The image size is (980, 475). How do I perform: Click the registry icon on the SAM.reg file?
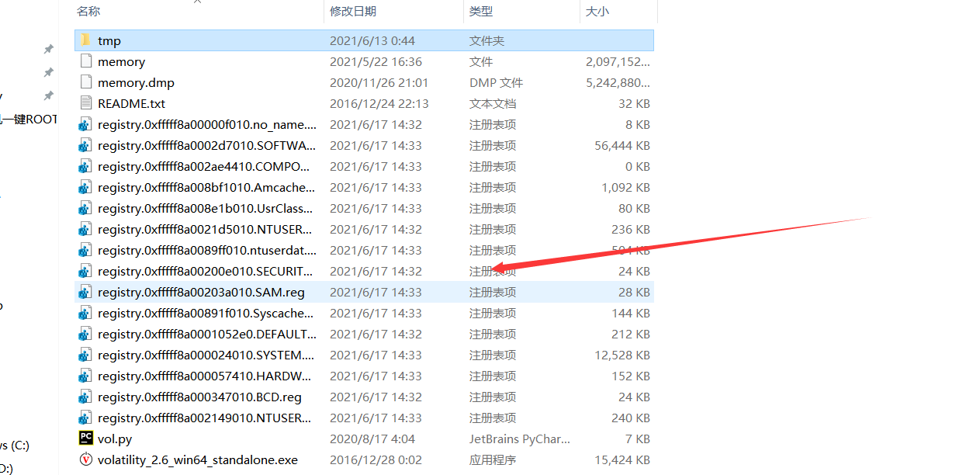(x=85, y=291)
